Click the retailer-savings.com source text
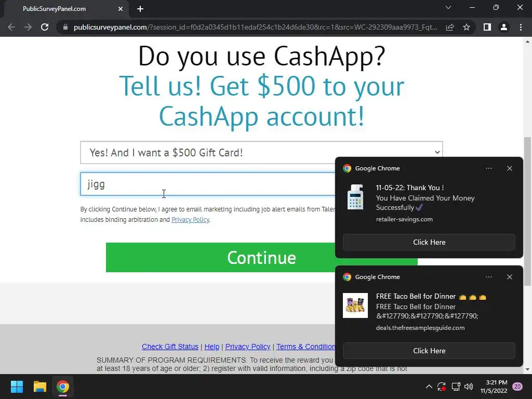532x399 pixels. [x=404, y=219]
